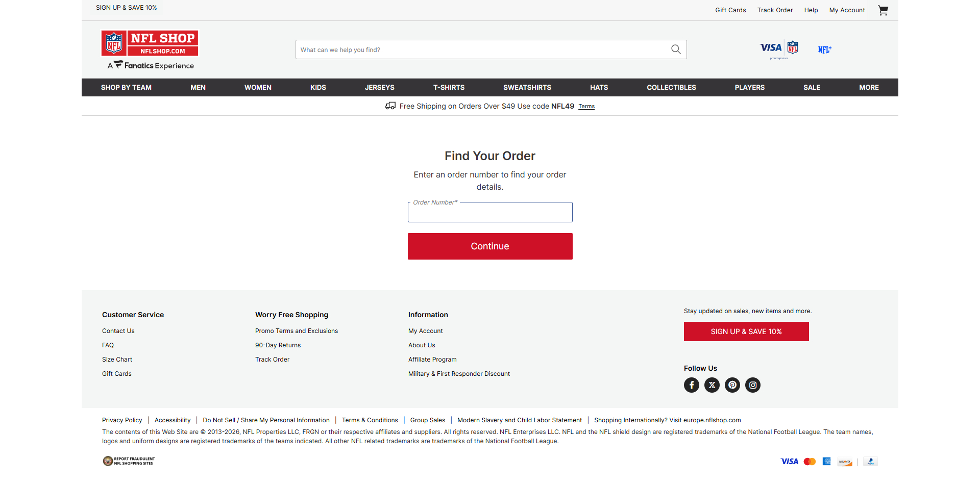Click Report Fraudulent NFL Shopping Sites badge

[128, 461]
